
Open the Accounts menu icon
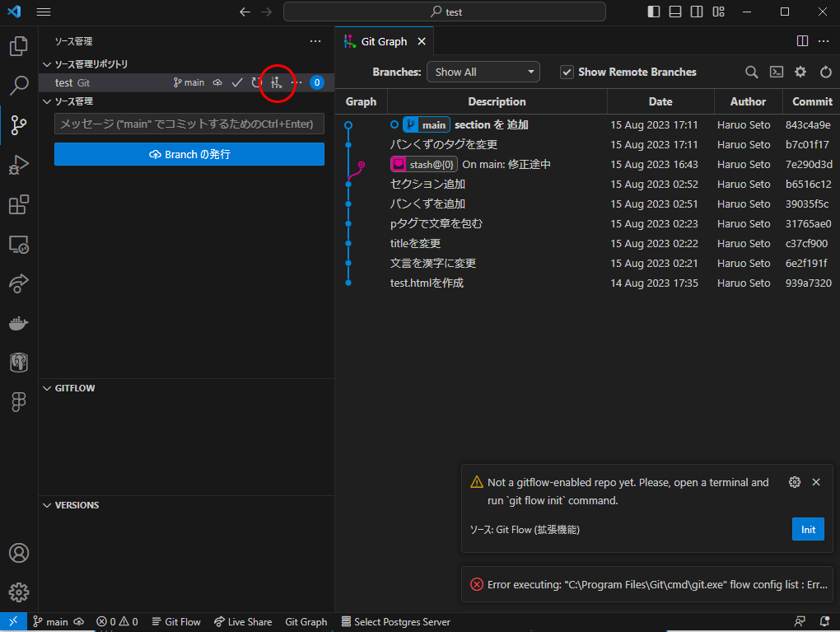click(19, 553)
